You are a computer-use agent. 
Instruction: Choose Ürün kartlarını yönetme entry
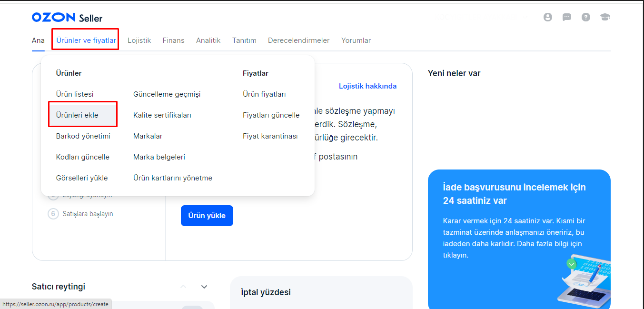(173, 178)
